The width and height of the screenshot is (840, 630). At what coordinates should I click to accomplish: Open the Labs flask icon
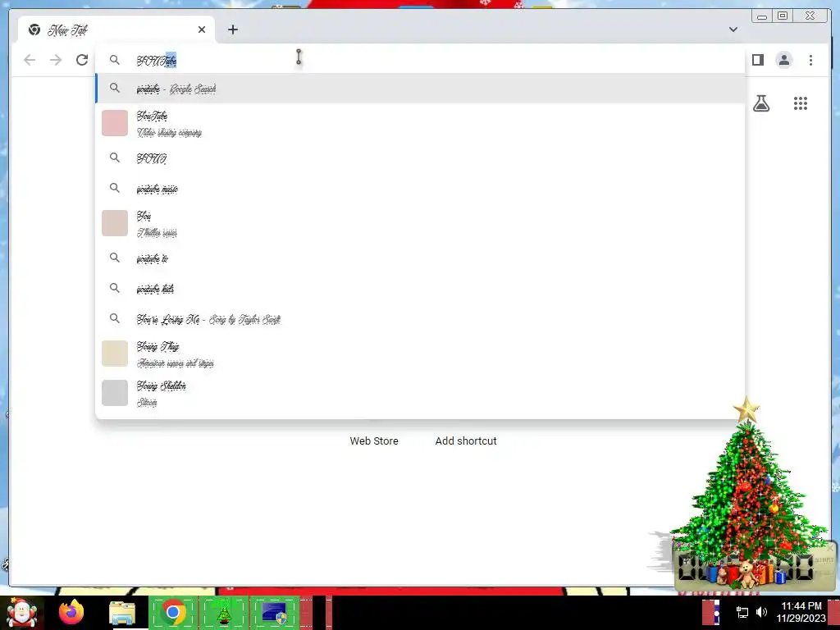click(x=761, y=103)
